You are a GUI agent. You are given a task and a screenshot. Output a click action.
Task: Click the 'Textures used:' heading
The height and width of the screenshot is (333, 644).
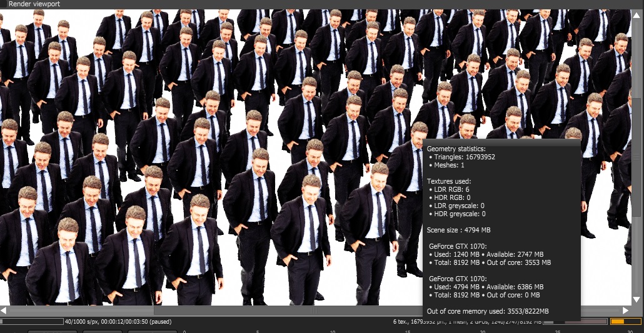449,181
